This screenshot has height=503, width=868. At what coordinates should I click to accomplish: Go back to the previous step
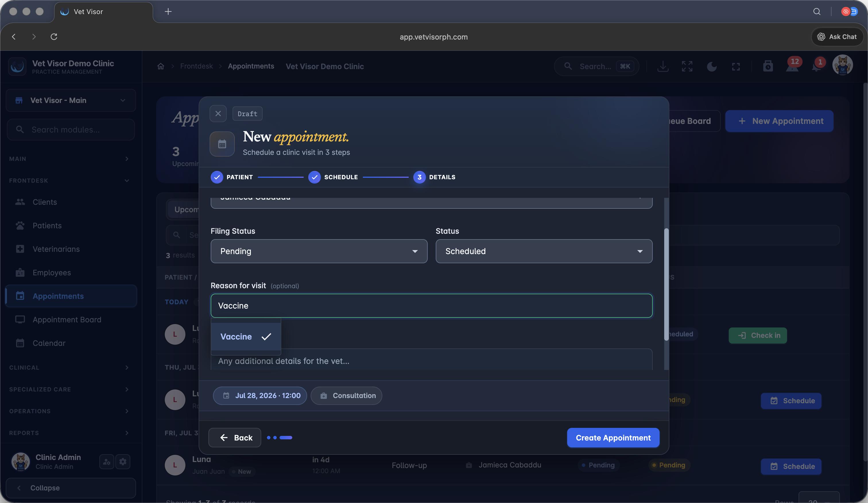tap(235, 438)
